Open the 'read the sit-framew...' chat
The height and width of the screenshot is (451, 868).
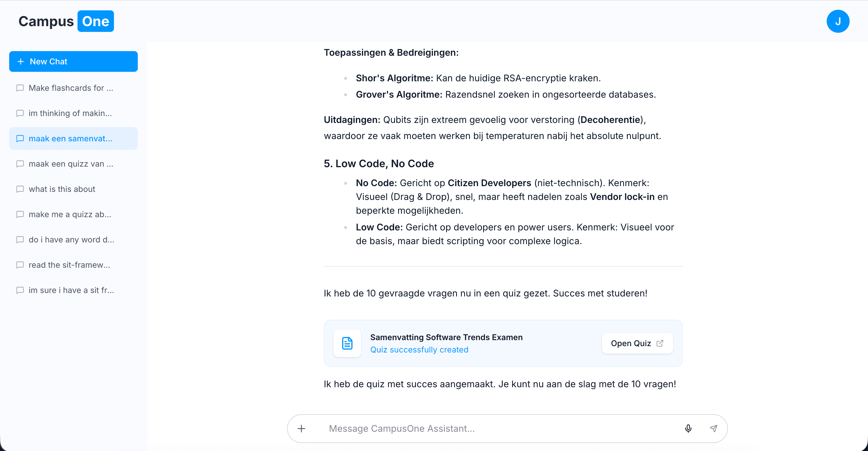point(69,265)
